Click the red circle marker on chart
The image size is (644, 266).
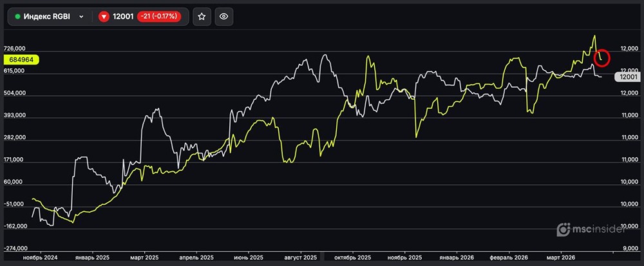(602, 57)
